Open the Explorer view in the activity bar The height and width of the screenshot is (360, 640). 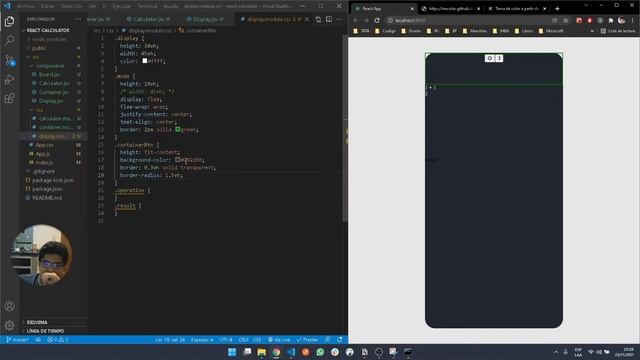9,21
